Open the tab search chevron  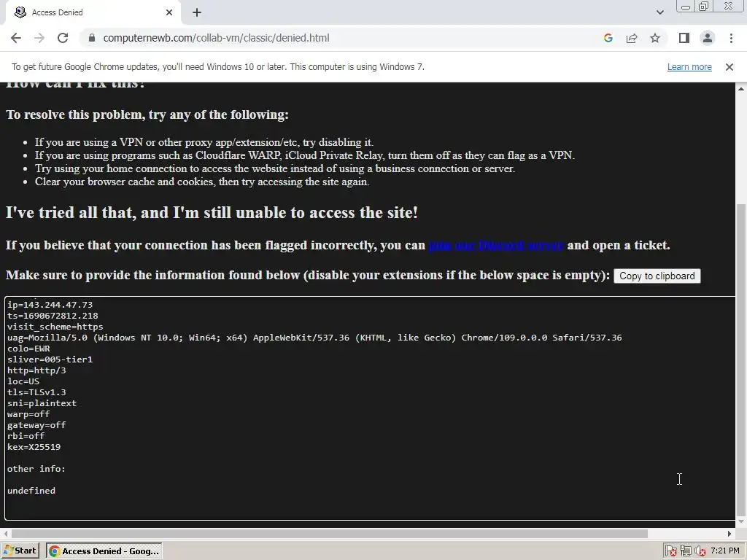tap(659, 12)
